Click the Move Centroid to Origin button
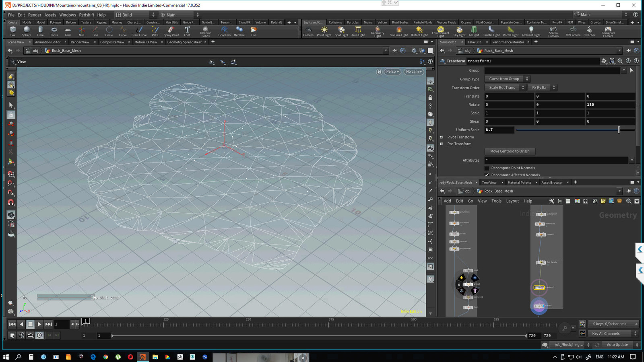The image size is (644, 362). pos(510,151)
